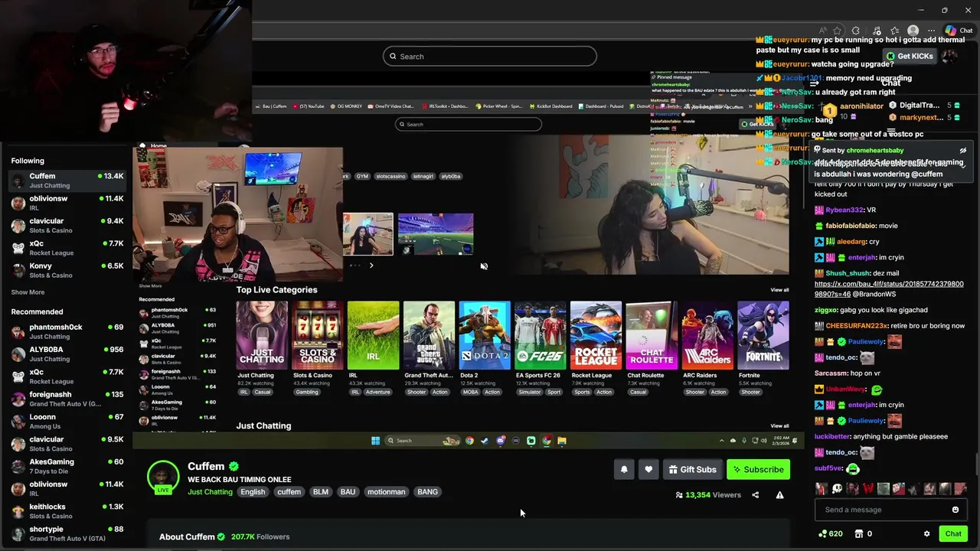Click Windows Start button in streamed taskbar

(375, 441)
